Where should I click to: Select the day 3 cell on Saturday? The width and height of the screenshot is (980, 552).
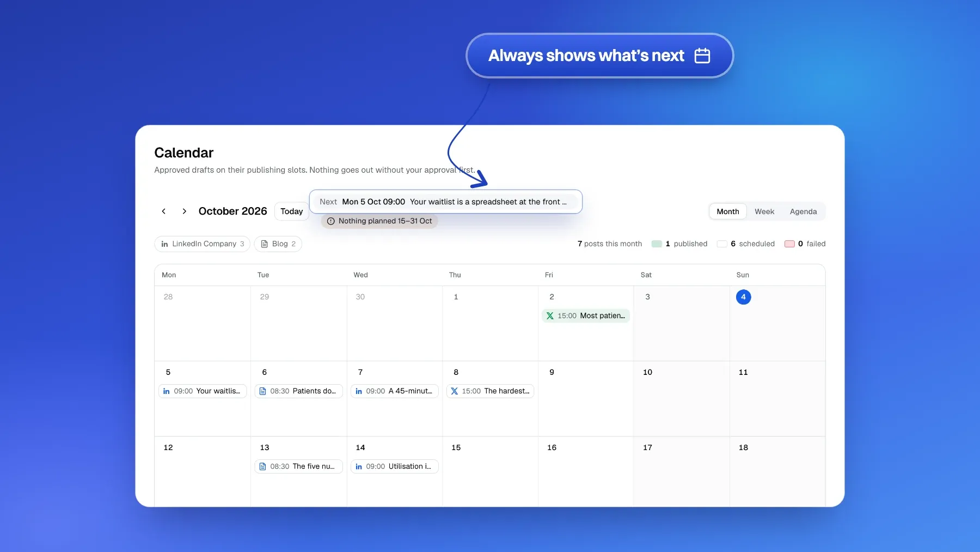pos(682,324)
